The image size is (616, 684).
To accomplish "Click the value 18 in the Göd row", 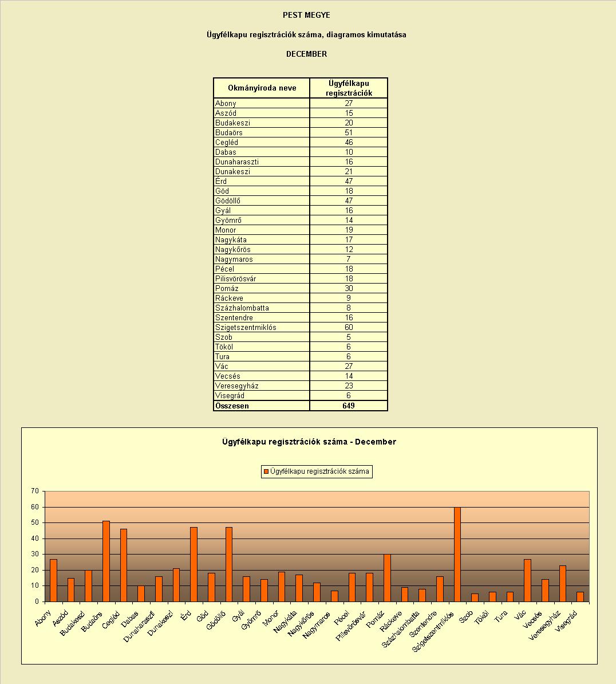I will click(x=349, y=191).
